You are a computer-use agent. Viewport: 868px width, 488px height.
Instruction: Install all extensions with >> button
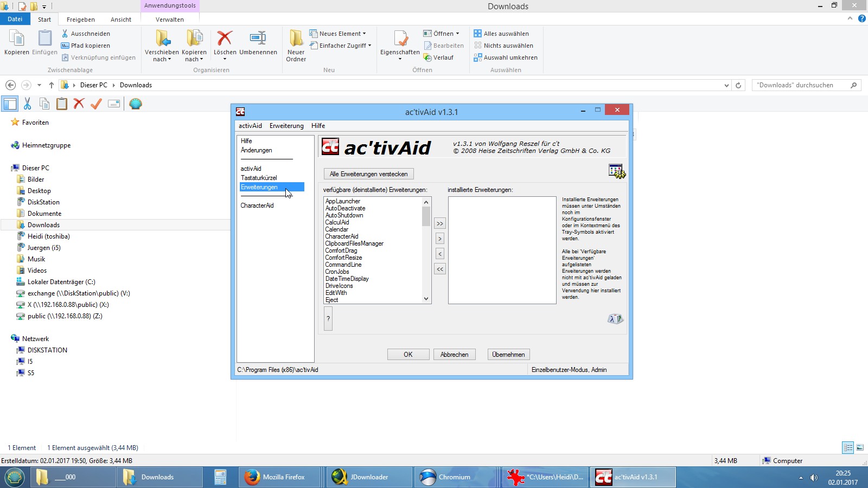pyautogui.click(x=440, y=223)
